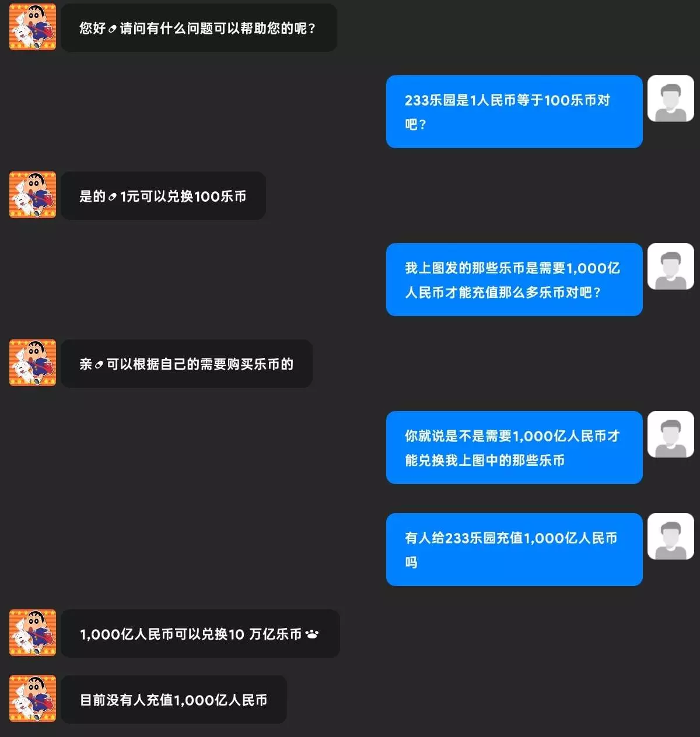Screen dimensions: 700x737
Task: Click the reply "1,000亿人民币可以兑换10 万亿乐币"
Action: (x=200, y=634)
